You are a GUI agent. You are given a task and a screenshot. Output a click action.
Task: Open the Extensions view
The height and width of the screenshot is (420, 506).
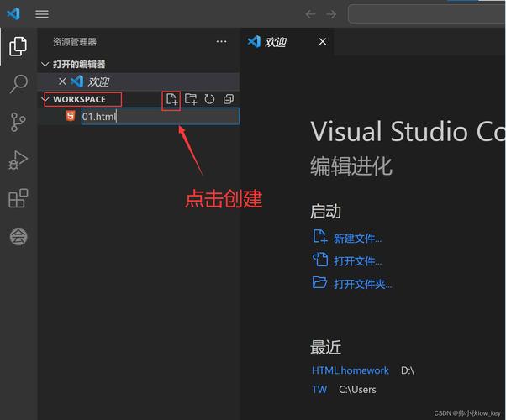click(18, 198)
